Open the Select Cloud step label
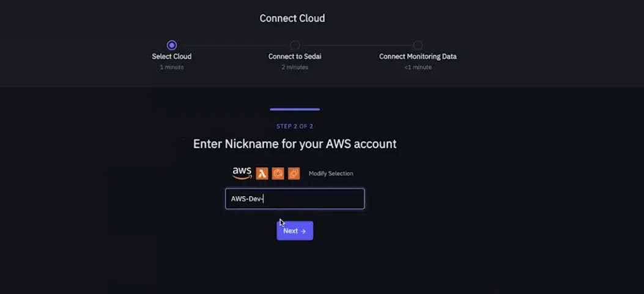The height and width of the screenshot is (294, 644). click(x=172, y=56)
